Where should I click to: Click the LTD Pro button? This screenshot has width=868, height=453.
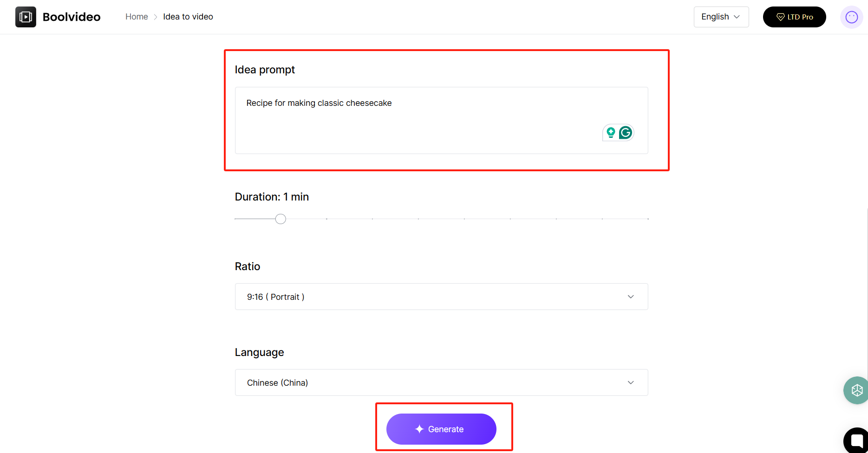pyautogui.click(x=794, y=17)
